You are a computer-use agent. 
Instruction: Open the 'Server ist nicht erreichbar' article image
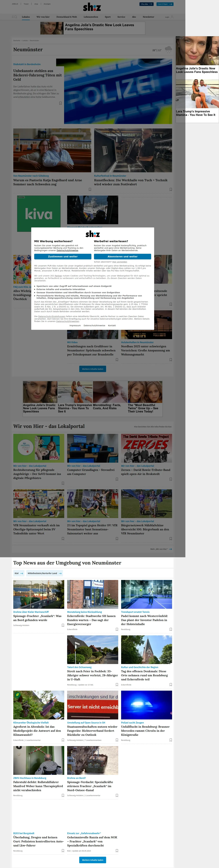pos(93,705)
